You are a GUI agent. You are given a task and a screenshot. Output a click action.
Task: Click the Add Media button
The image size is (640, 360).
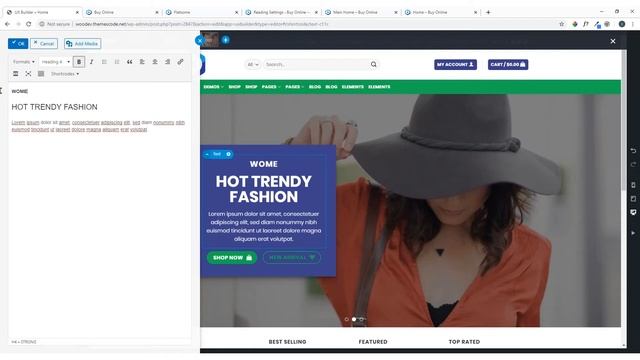(82, 43)
